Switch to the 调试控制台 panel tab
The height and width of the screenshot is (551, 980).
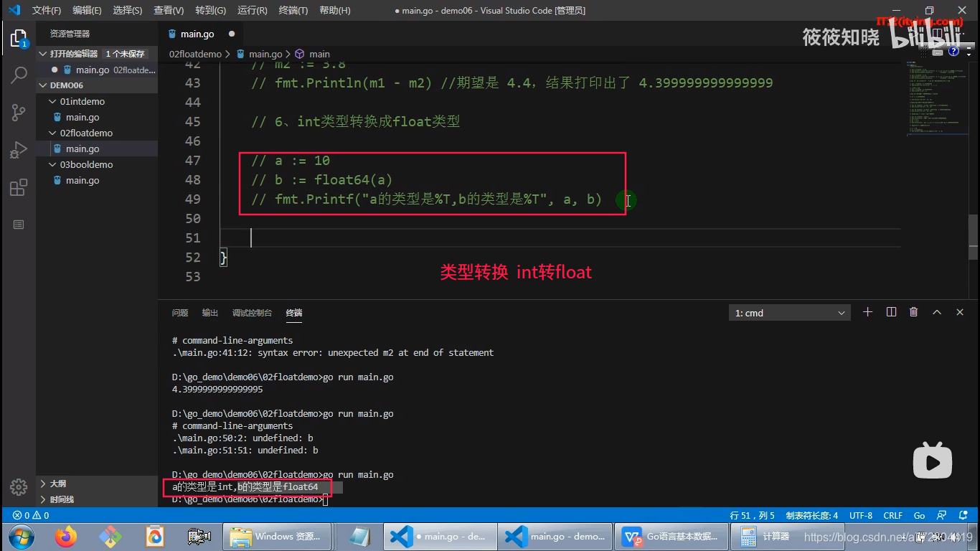coord(252,313)
